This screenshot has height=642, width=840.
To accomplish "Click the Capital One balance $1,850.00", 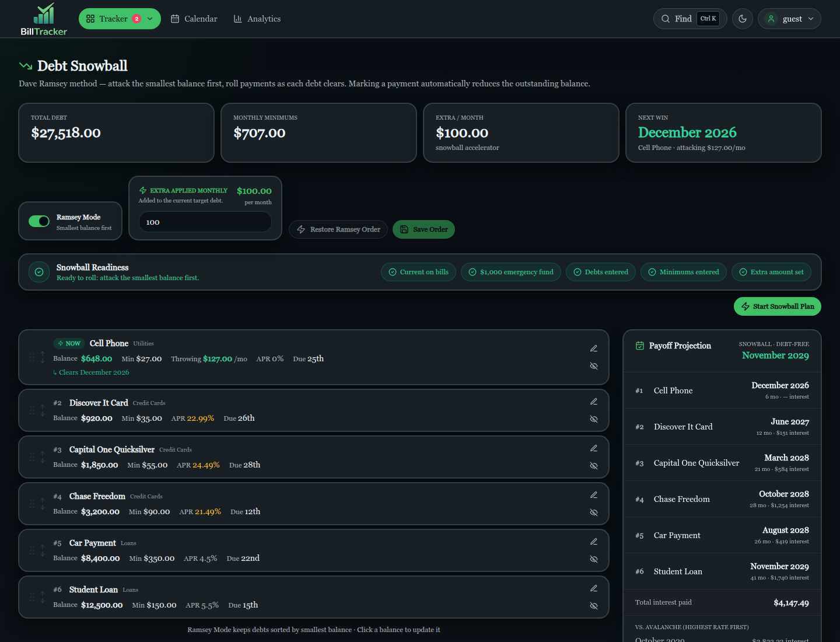I will click(99, 465).
